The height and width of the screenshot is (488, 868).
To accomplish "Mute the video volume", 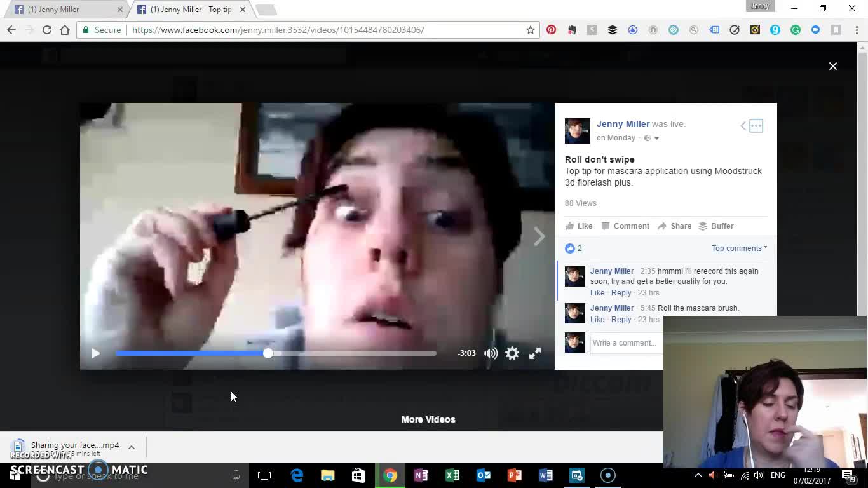I will click(x=491, y=353).
